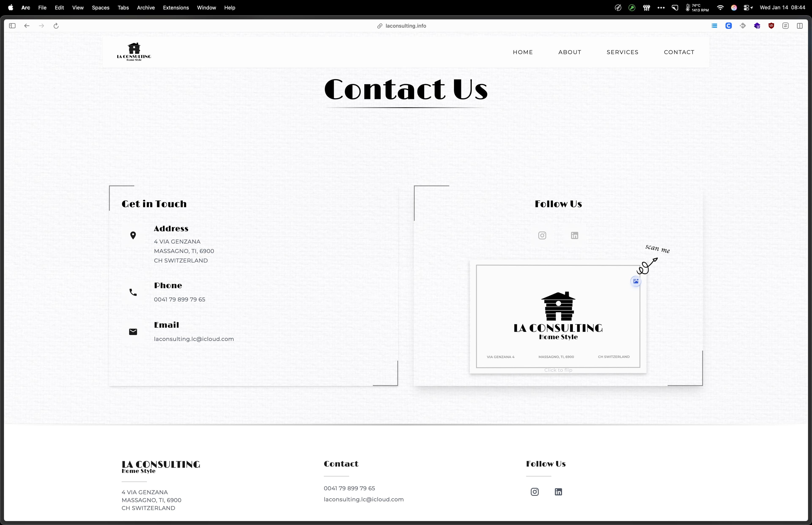Flip the LA Consulting business card
This screenshot has height=525, width=812.
pos(558,317)
